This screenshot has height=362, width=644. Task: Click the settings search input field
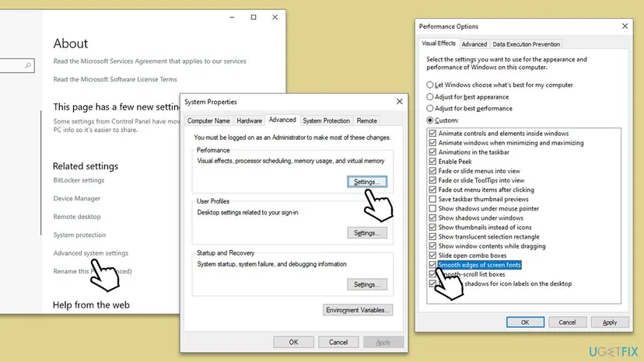point(16,66)
